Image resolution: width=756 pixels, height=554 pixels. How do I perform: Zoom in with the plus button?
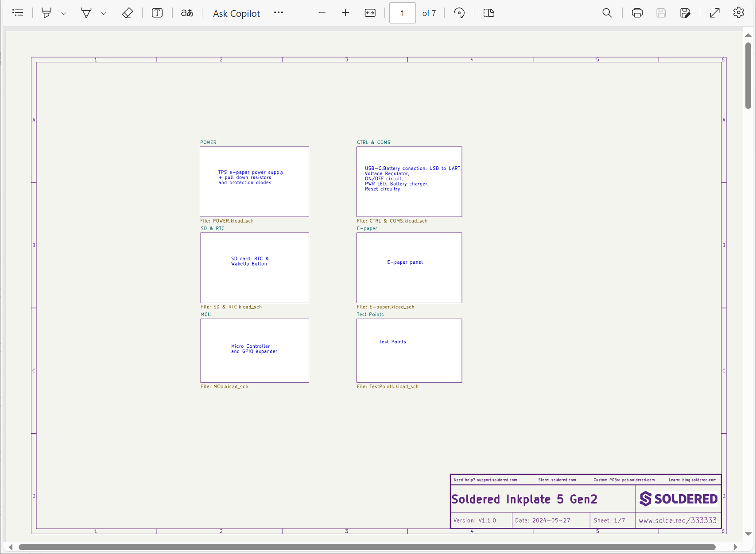345,13
